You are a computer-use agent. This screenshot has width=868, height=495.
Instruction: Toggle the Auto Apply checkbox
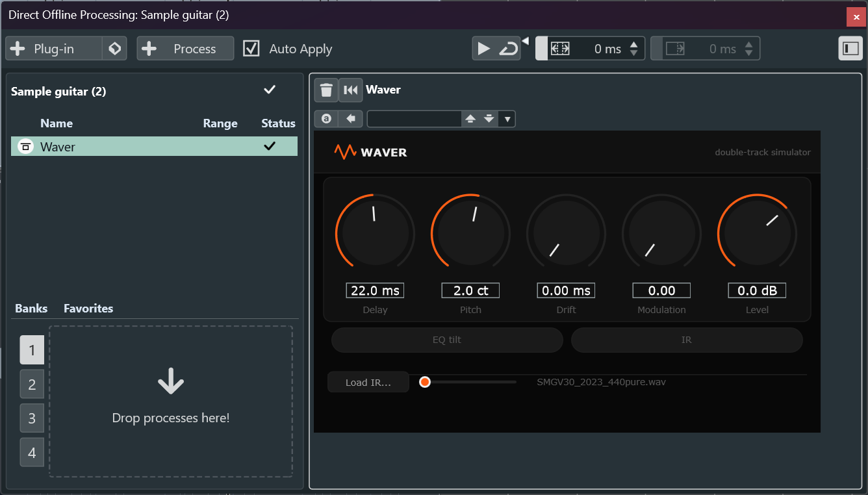tap(251, 49)
